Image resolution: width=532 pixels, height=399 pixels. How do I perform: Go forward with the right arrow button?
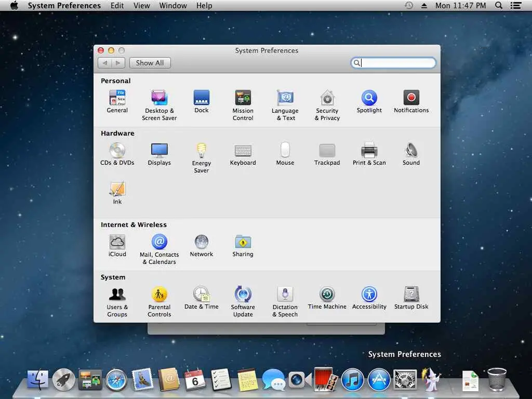[118, 63]
